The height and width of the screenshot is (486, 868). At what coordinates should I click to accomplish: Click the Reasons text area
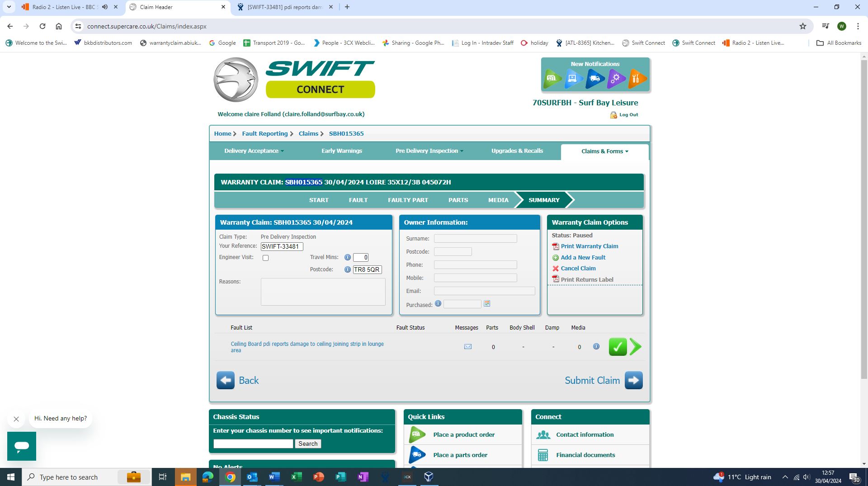[x=323, y=292]
